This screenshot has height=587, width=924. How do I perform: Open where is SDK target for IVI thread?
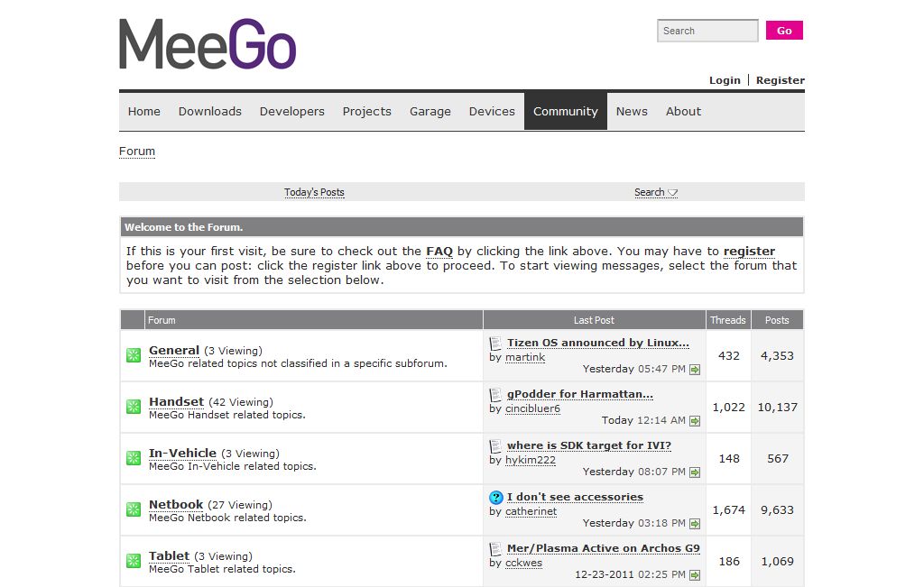point(588,445)
